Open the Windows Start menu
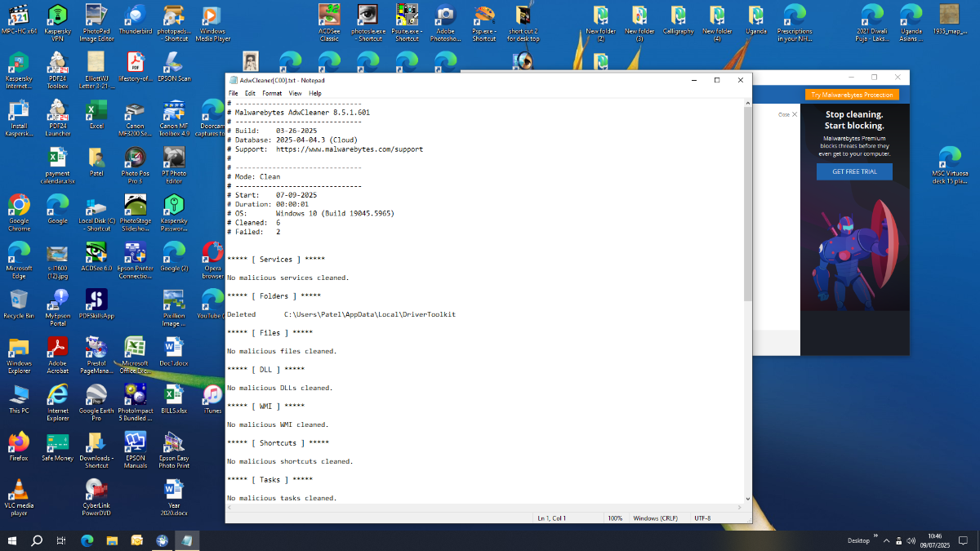This screenshot has width=980, height=551. point(12,540)
